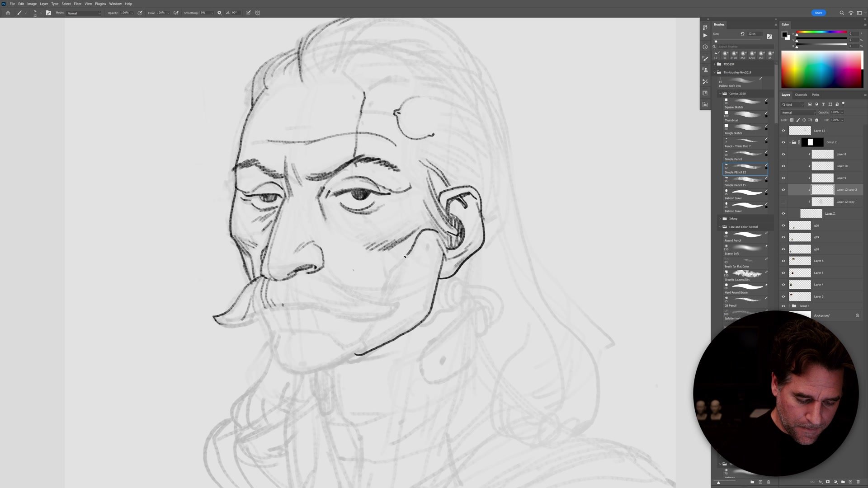Viewport: 868px width, 488px height.
Task: Open the File menu
Action: point(12,4)
